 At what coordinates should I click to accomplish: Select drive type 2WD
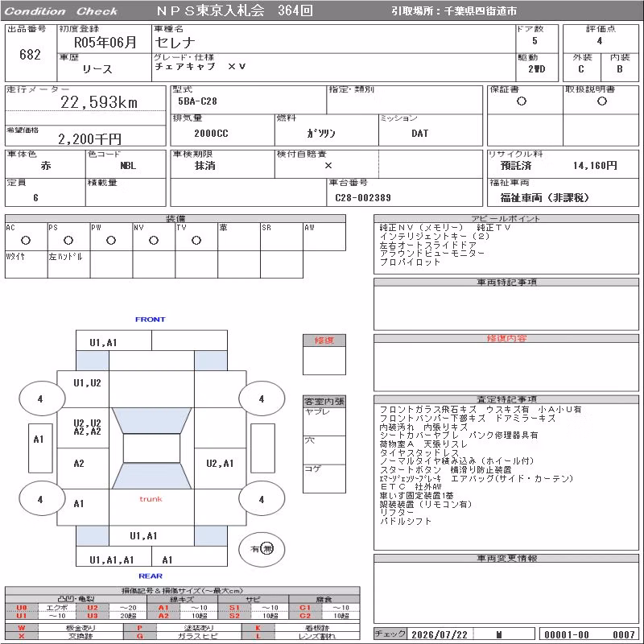[x=536, y=69]
